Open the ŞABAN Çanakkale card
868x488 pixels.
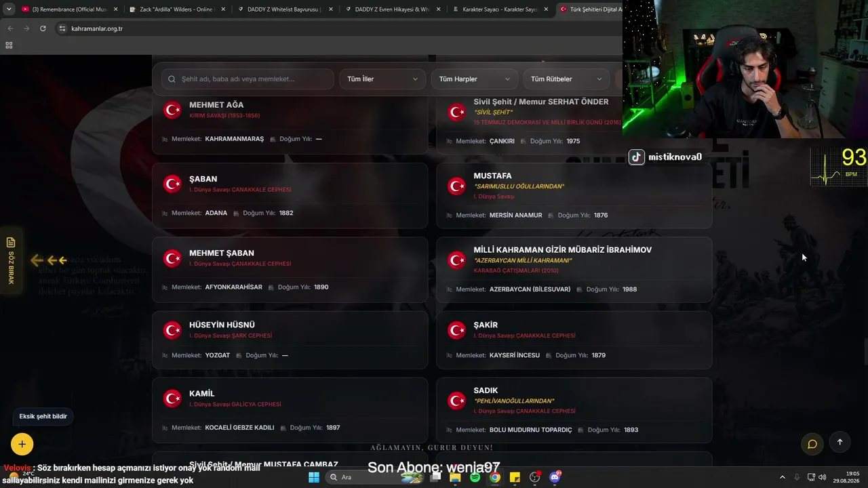tap(290, 195)
